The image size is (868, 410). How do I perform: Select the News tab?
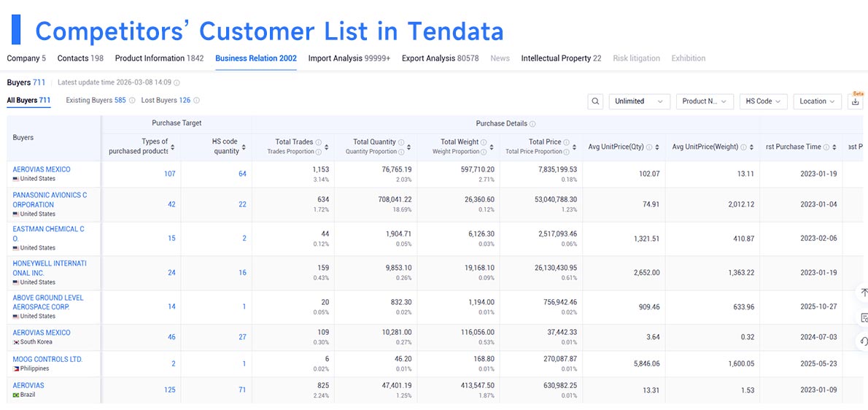(500, 58)
